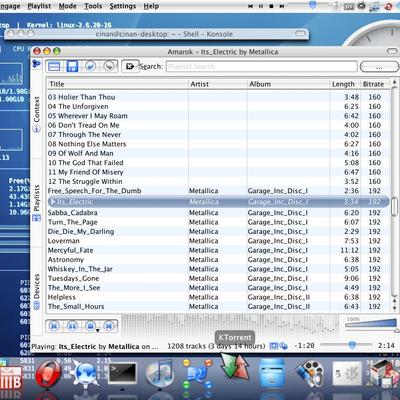Open the Opera browser dock icon
The width and height of the screenshot is (400, 400).
48,375
